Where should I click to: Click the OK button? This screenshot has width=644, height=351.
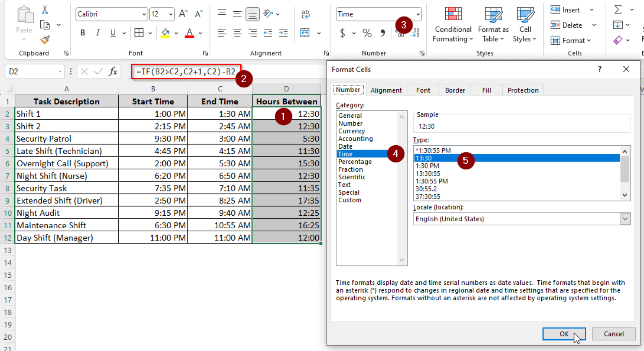[x=563, y=333]
